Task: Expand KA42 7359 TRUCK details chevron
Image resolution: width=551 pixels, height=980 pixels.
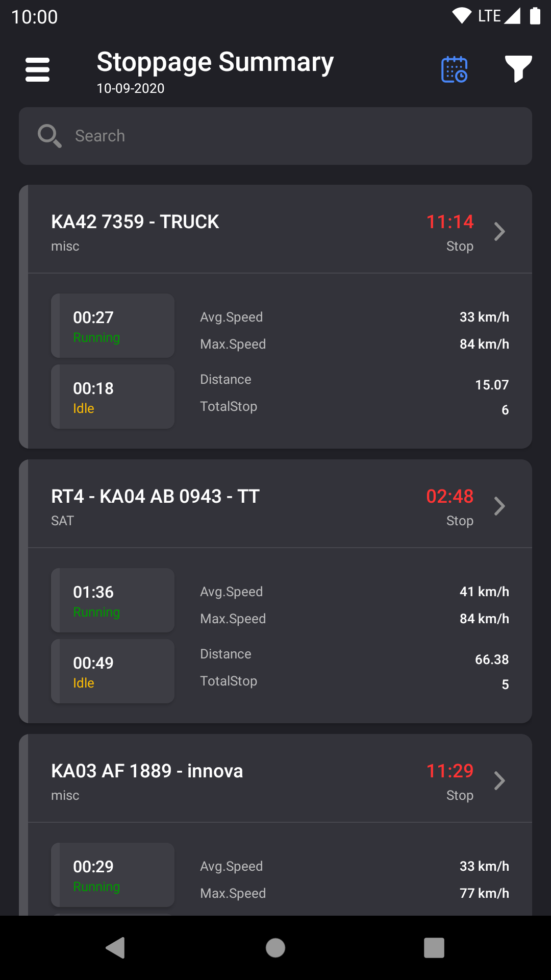Action: click(x=499, y=232)
